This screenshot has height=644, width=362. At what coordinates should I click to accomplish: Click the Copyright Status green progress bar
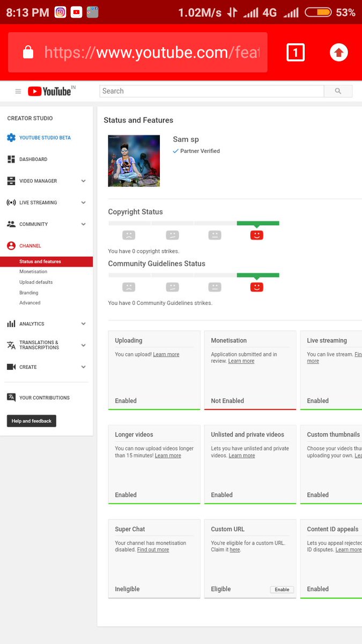(x=258, y=223)
